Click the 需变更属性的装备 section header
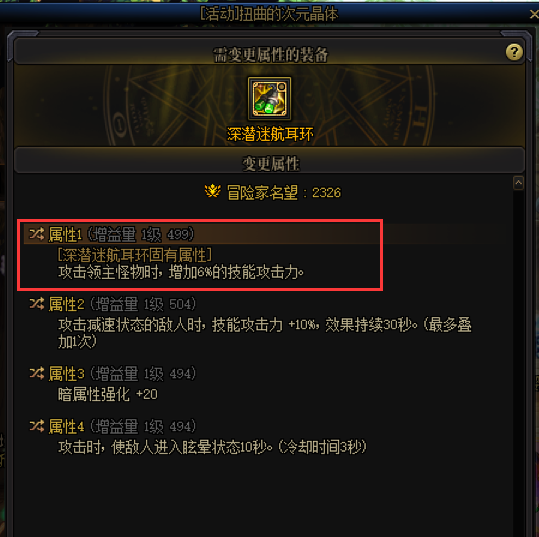The width and height of the screenshot is (539, 537). pyautogui.click(x=270, y=54)
